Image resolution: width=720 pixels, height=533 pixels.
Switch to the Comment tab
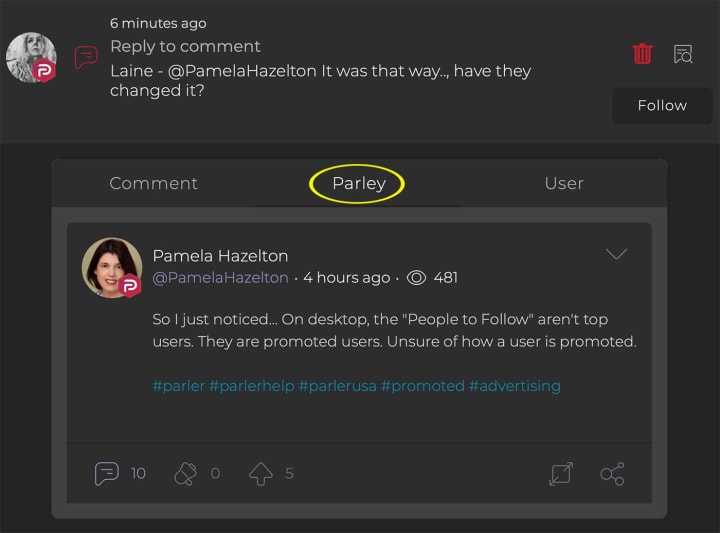(154, 183)
